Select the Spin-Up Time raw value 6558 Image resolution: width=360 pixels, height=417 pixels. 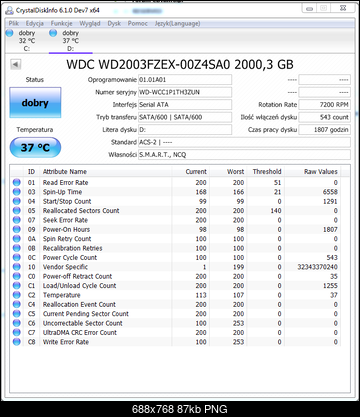(330, 192)
